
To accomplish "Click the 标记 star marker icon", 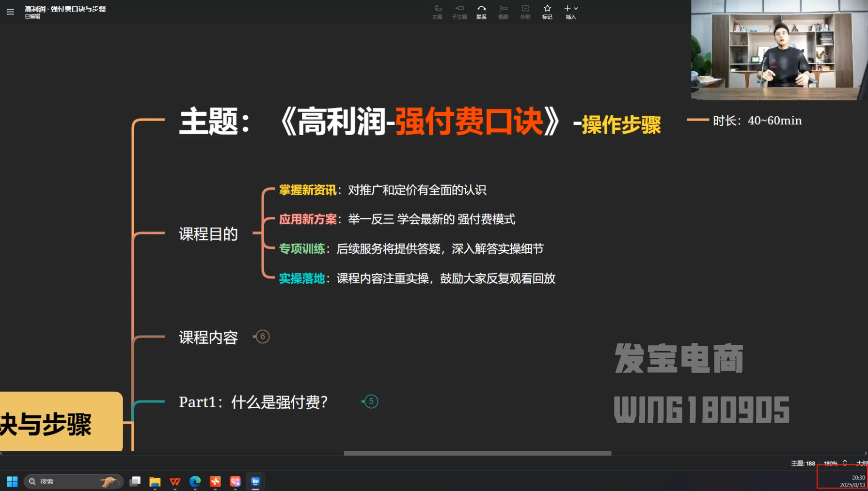I will (x=547, y=12).
